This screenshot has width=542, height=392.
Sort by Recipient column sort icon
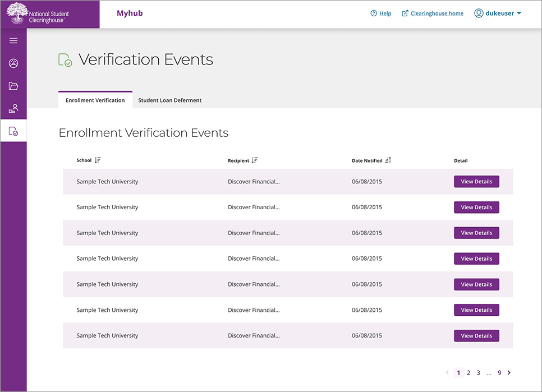(255, 160)
